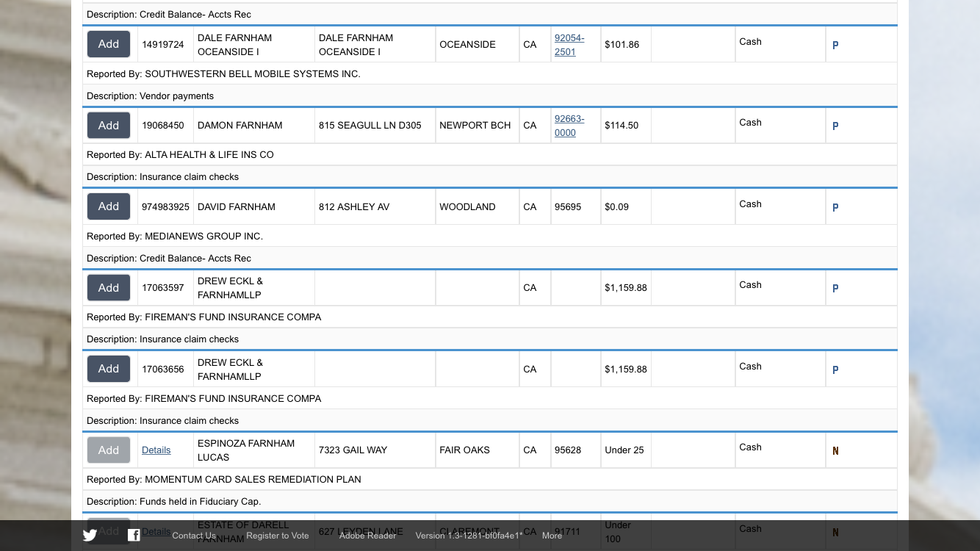
Task: Click ZIP code 95628
Action: click(568, 450)
